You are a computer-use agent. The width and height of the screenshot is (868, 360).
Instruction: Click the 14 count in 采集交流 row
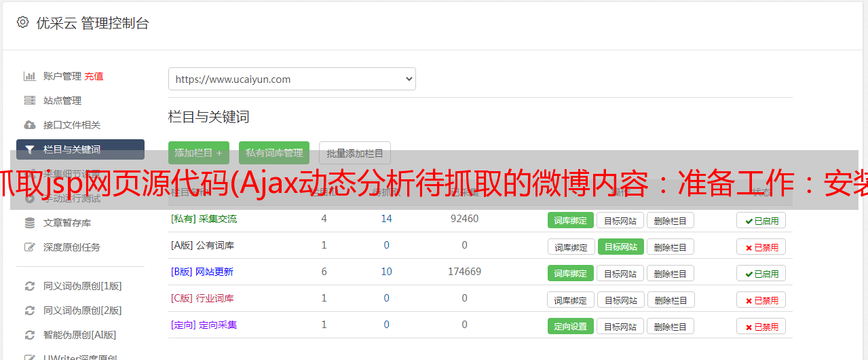tap(386, 219)
